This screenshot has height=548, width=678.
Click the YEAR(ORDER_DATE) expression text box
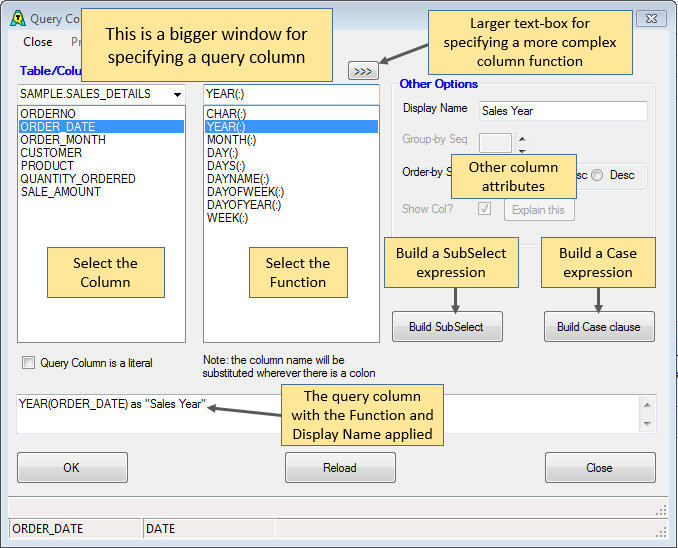tap(329, 413)
